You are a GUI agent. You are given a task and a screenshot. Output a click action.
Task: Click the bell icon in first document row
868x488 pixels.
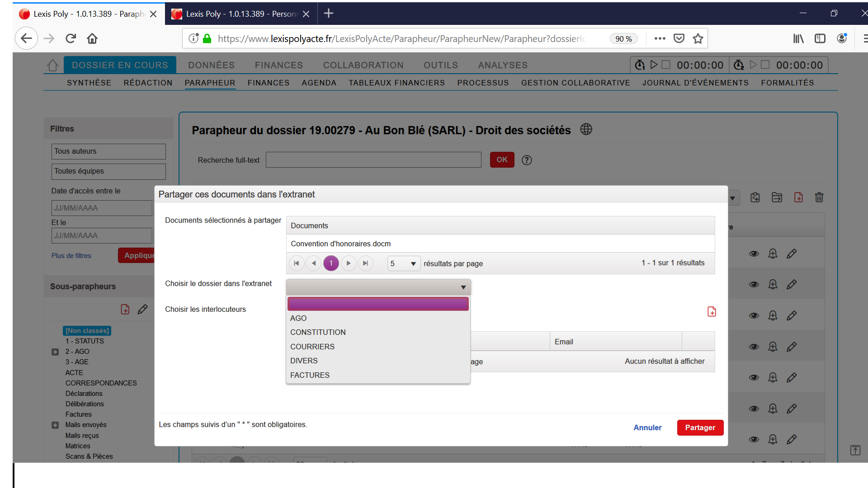[x=773, y=254]
